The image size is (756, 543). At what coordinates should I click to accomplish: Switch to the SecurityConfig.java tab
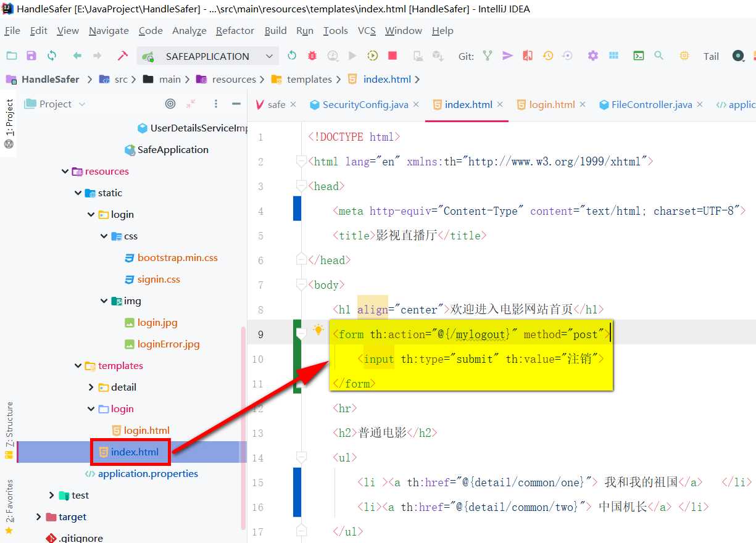365,104
